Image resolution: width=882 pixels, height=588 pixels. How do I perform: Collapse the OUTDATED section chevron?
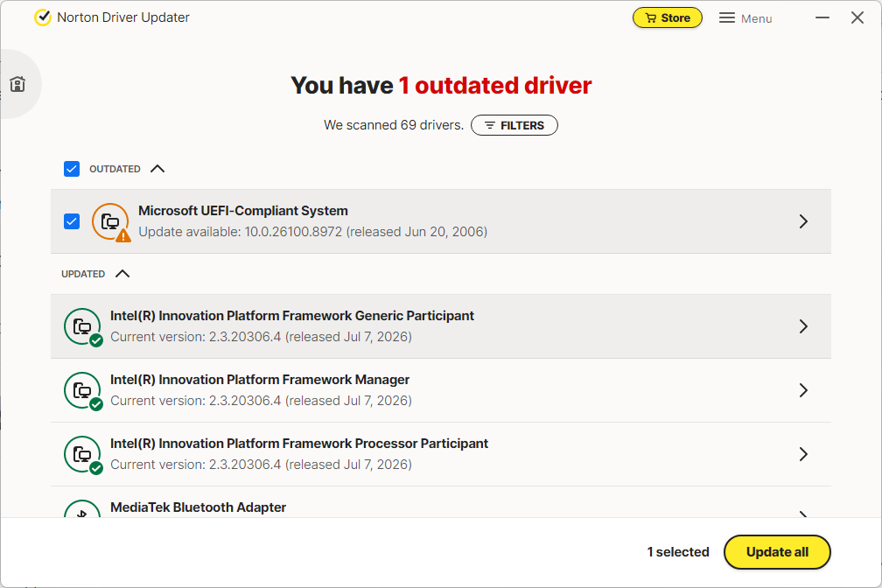click(157, 169)
